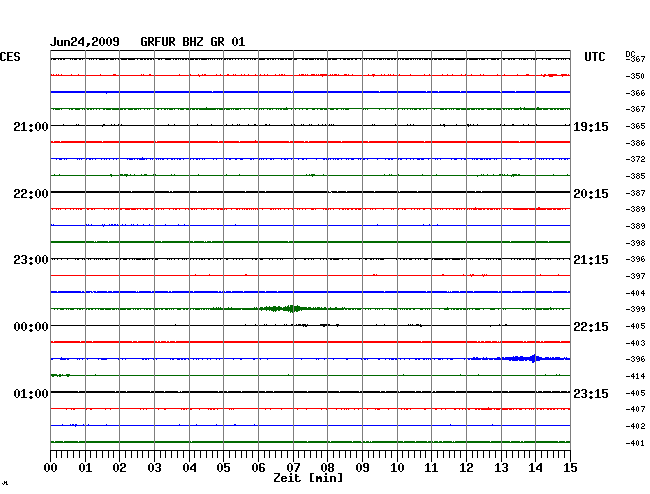650x494 pixels.
Task: Click the 00:00 time label
Action: (x=31, y=327)
